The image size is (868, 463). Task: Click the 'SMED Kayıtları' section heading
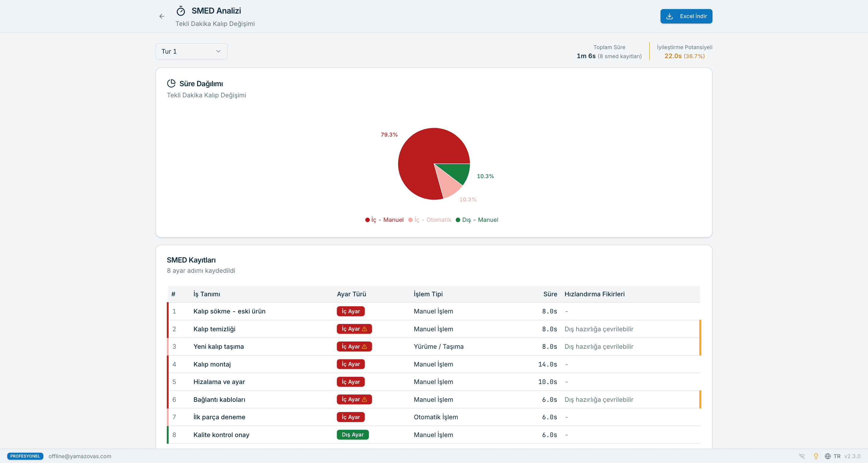tap(191, 260)
